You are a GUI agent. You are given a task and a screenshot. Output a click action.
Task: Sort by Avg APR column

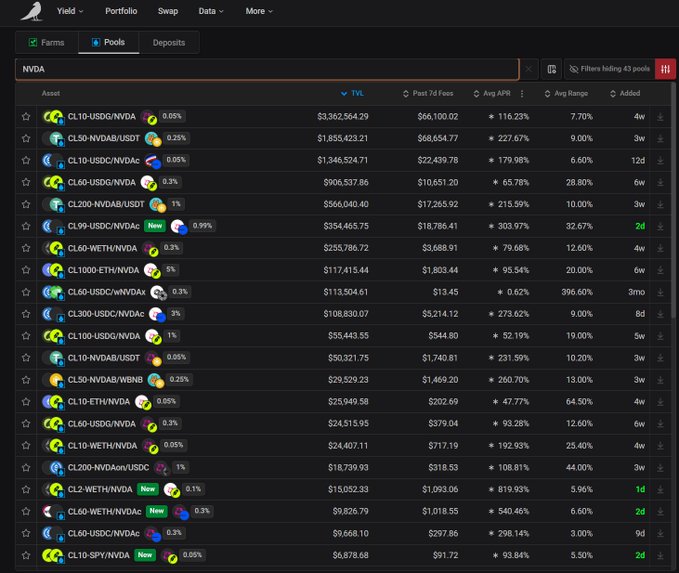tap(492, 94)
